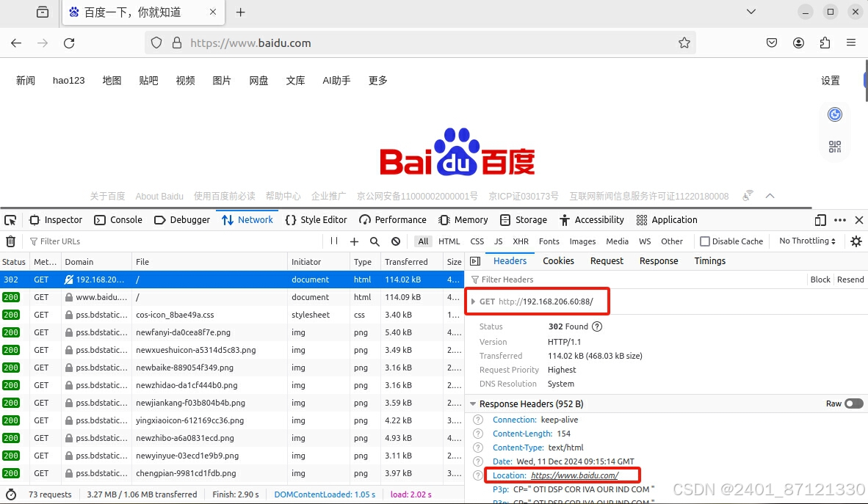Click the shield tracking protection icon
Viewport: 868px width, 504px height.
click(x=156, y=43)
